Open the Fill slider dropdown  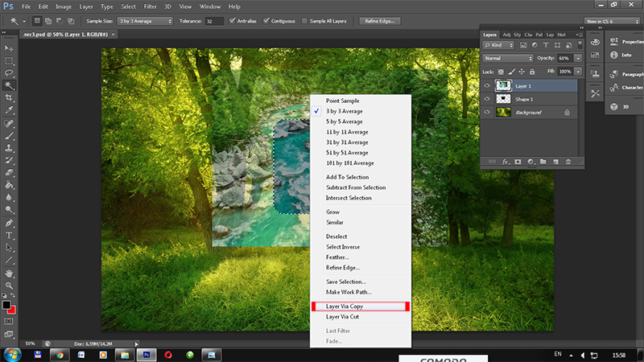click(578, 72)
